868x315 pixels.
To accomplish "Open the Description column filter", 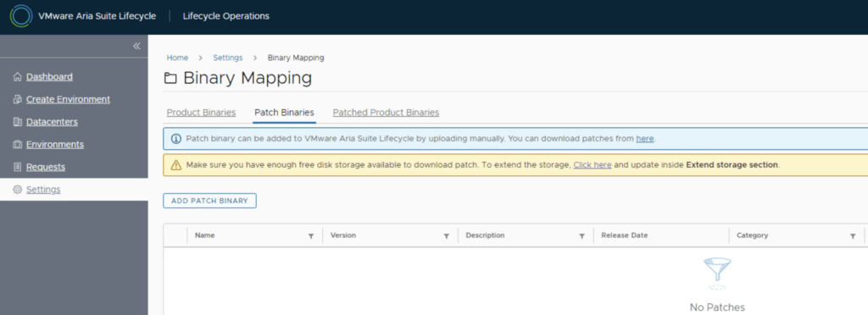I will pyautogui.click(x=581, y=236).
